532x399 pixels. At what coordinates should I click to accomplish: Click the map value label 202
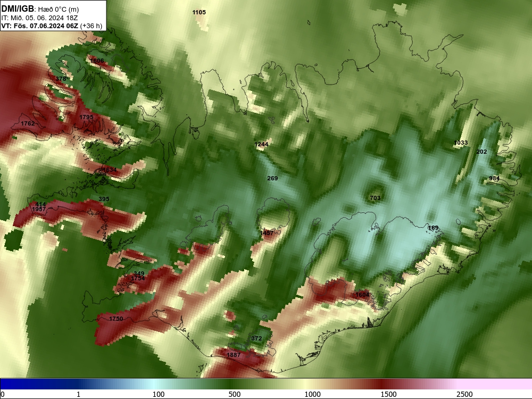pos(481,152)
